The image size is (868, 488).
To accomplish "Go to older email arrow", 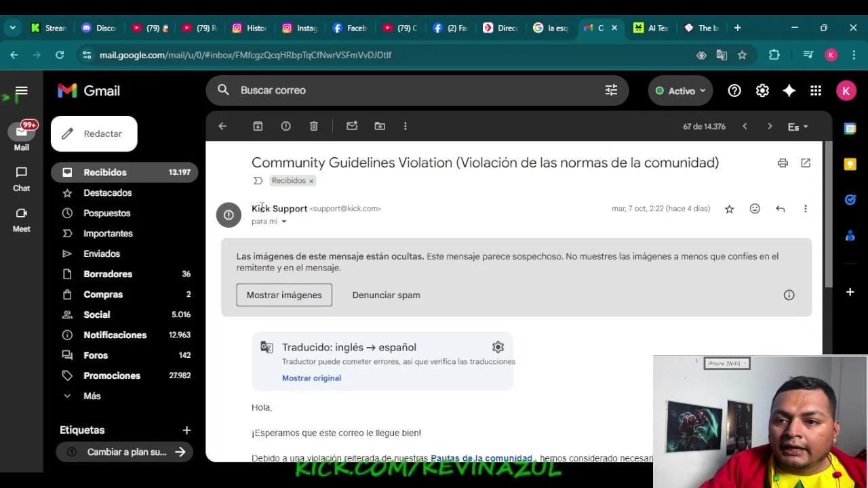I will (x=770, y=126).
